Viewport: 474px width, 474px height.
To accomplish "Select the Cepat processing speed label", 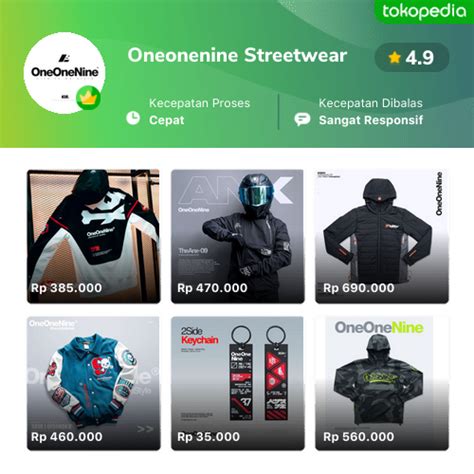I will pos(166,120).
